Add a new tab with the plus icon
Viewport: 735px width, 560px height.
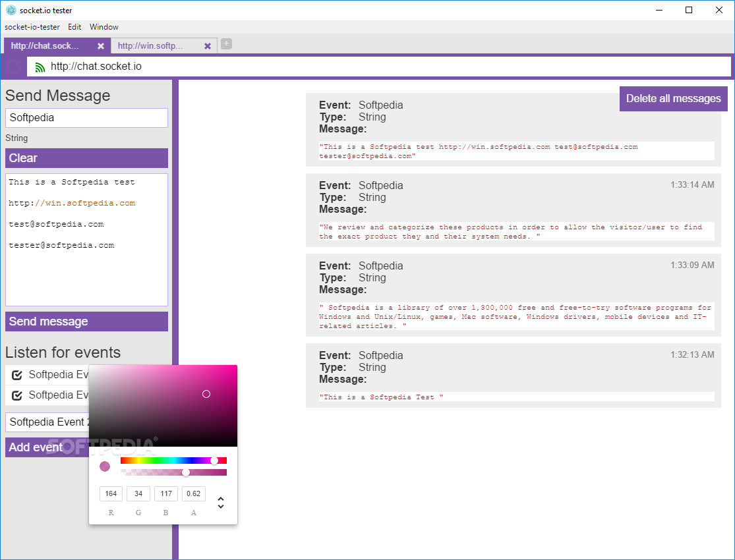(x=226, y=44)
